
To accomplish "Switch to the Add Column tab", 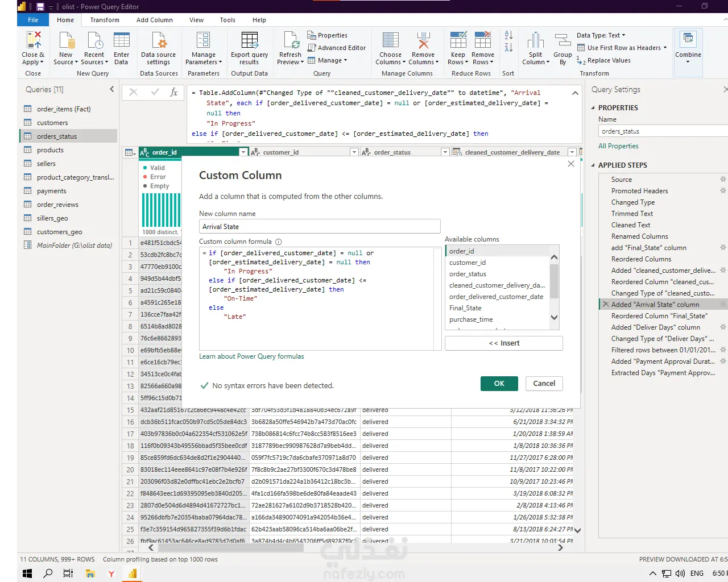I will click(155, 20).
